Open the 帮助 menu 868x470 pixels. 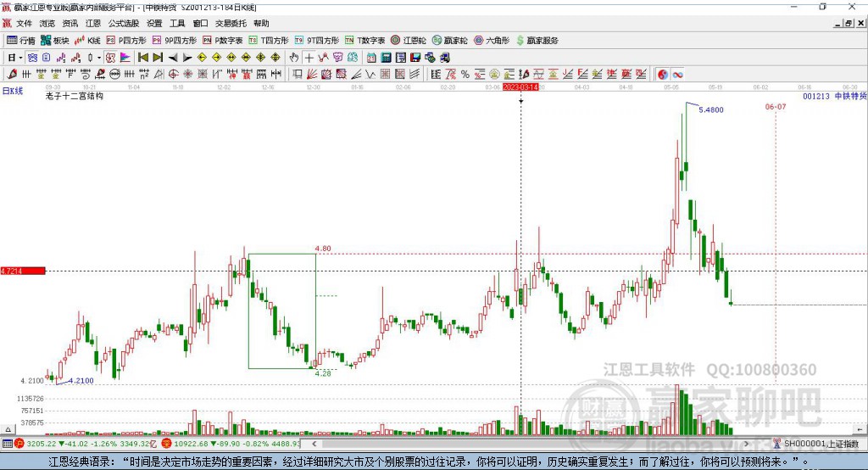click(x=261, y=23)
